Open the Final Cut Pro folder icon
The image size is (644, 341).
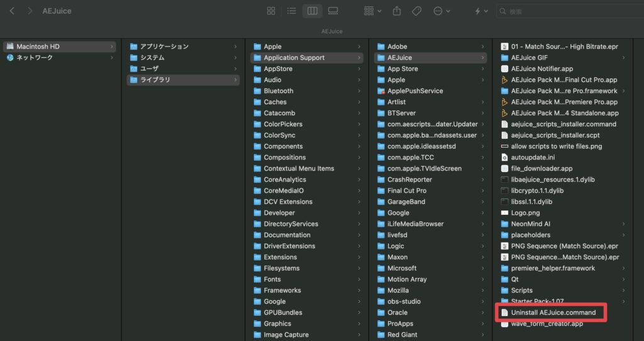click(381, 190)
